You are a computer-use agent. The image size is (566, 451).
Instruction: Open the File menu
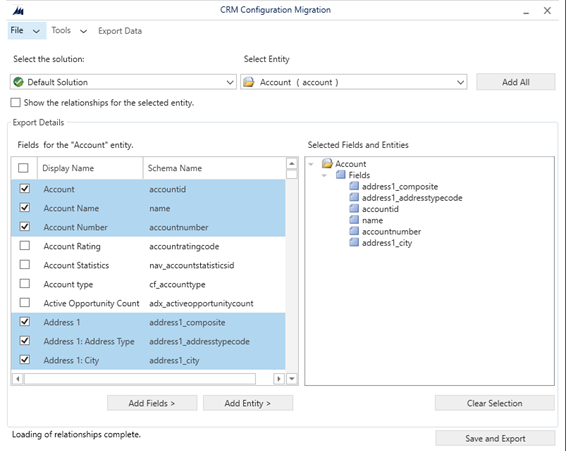point(27,31)
